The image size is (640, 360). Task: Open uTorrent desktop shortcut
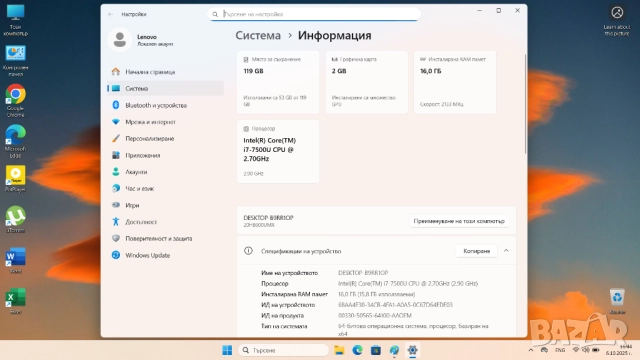pyautogui.click(x=16, y=219)
